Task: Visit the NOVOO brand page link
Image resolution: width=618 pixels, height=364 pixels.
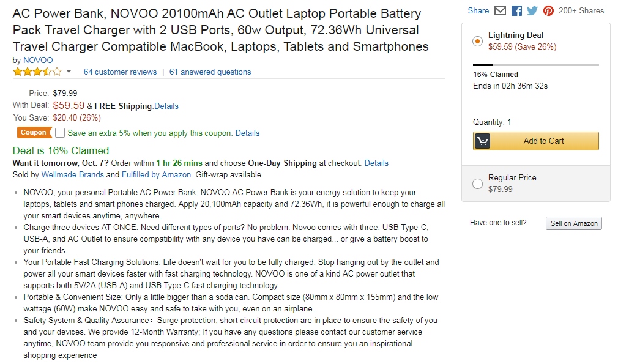Action: pyautogui.click(x=38, y=60)
